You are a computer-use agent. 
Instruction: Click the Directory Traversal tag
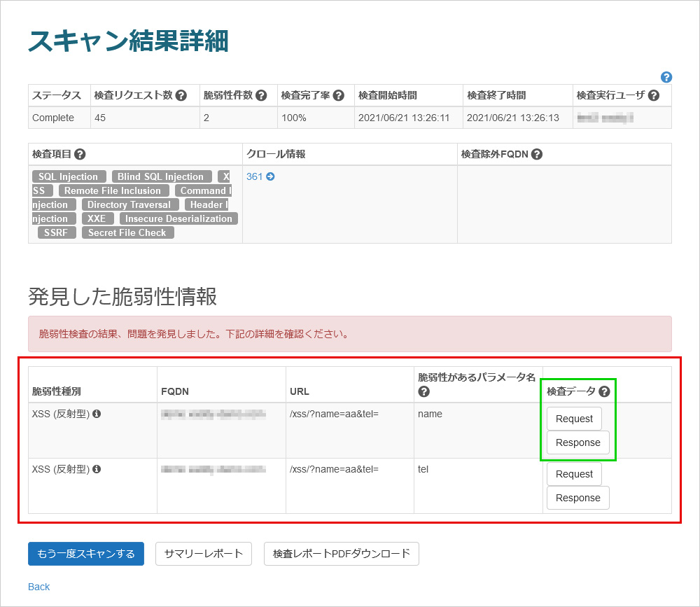[130, 204]
